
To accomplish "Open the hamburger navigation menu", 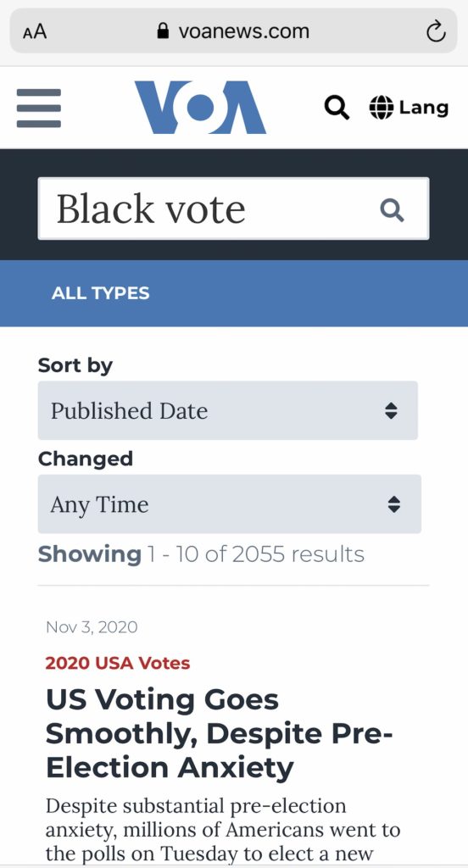I will coord(39,108).
